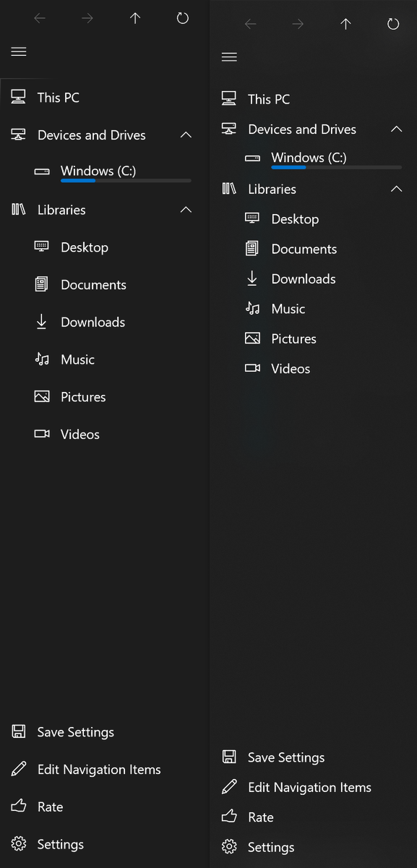This screenshot has width=417, height=868.
Task: Click the back arrow in the right panel
Action: click(251, 24)
